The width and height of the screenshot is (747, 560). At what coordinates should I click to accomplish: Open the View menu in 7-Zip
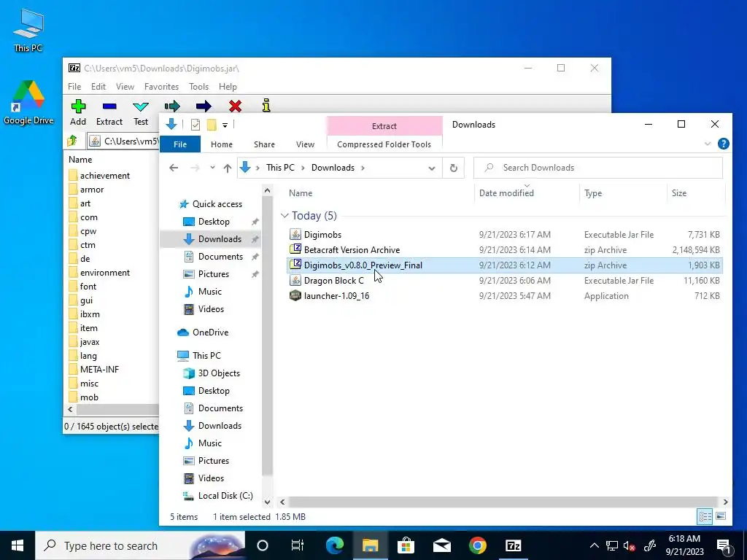pyautogui.click(x=125, y=87)
